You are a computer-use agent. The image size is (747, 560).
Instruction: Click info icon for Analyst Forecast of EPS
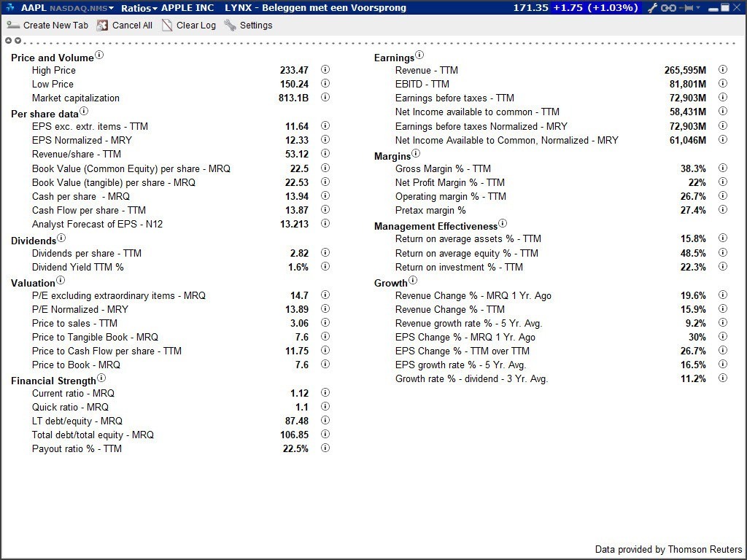pyautogui.click(x=325, y=223)
